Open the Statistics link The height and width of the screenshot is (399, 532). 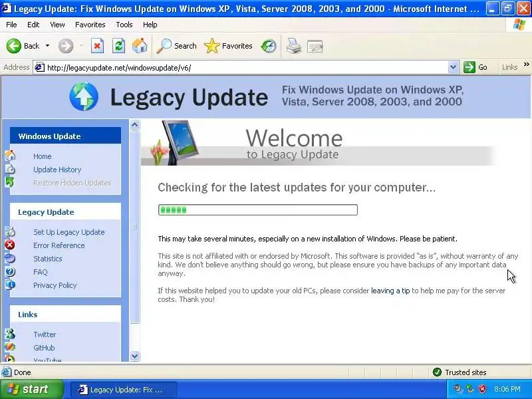pyautogui.click(x=48, y=259)
